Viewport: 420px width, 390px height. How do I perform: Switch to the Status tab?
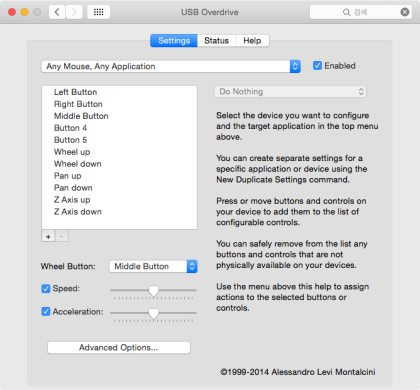(217, 41)
